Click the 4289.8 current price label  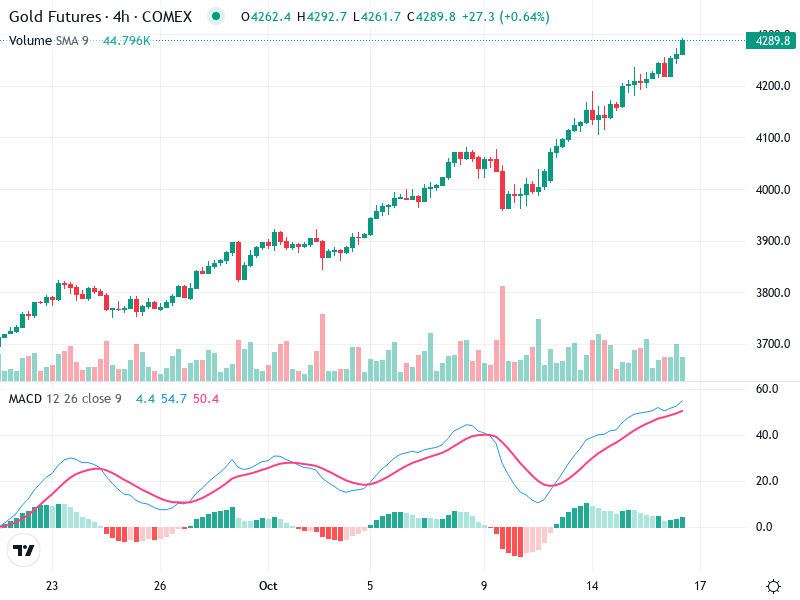(771, 41)
